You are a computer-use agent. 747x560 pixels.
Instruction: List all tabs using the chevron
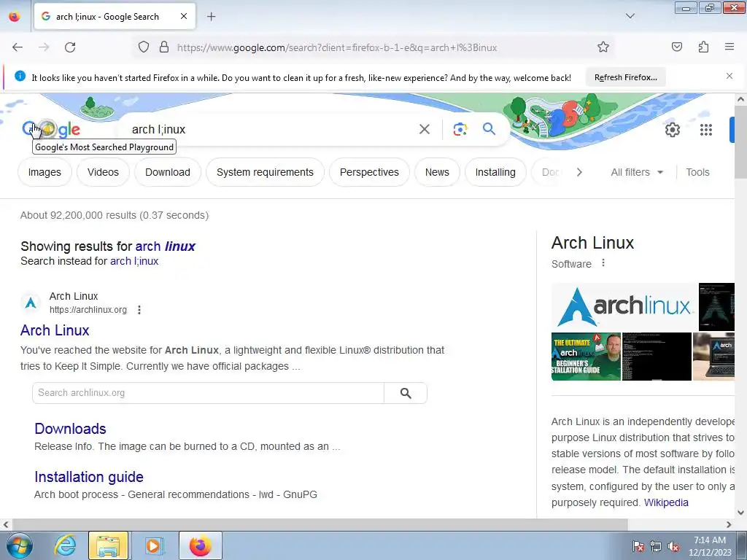[x=630, y=16]
